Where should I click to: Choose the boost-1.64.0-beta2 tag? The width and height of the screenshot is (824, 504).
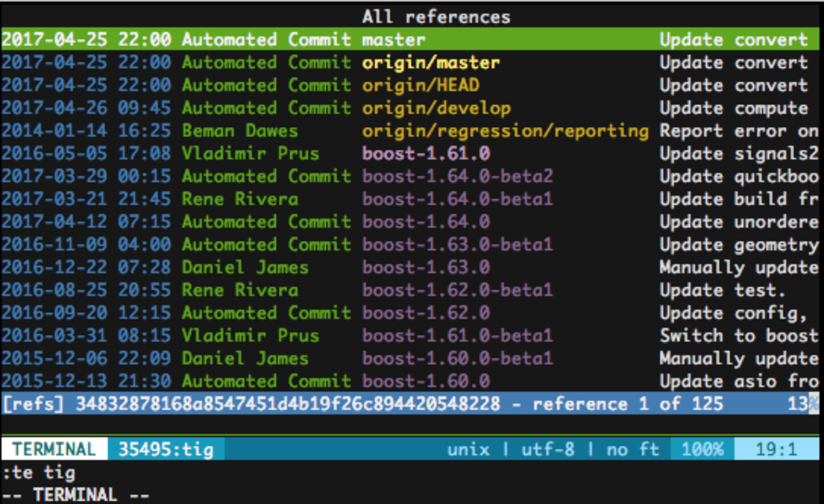(x=457, y=177)
